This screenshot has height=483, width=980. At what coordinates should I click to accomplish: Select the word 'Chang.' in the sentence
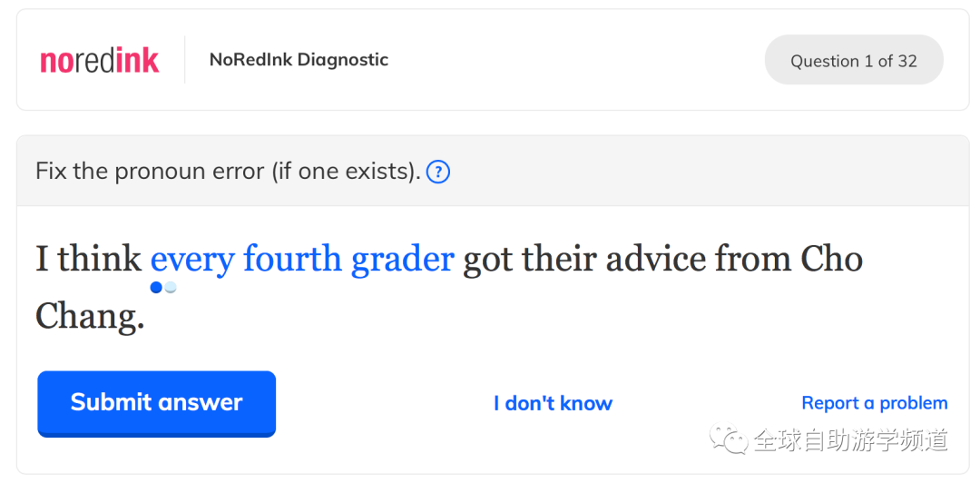pos(90,317)
